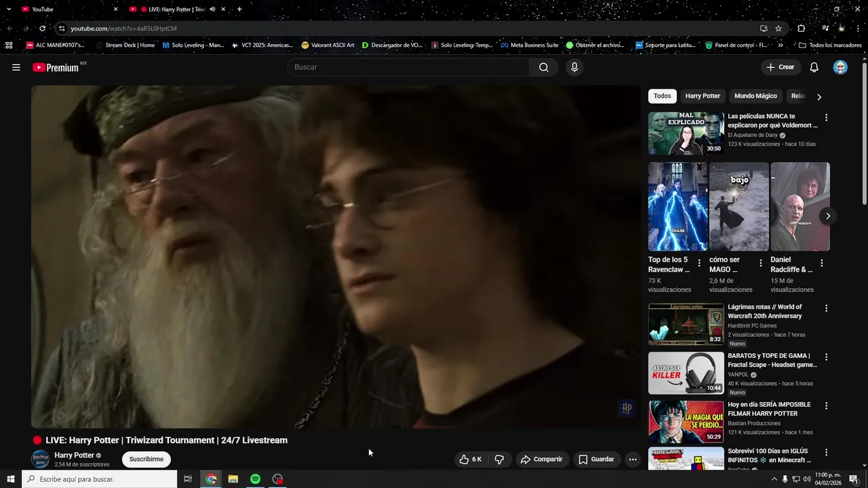Open options for BARATOS y TOPE DE GAMA video
The height and width of the screenshot is (488, 868).
826,357
